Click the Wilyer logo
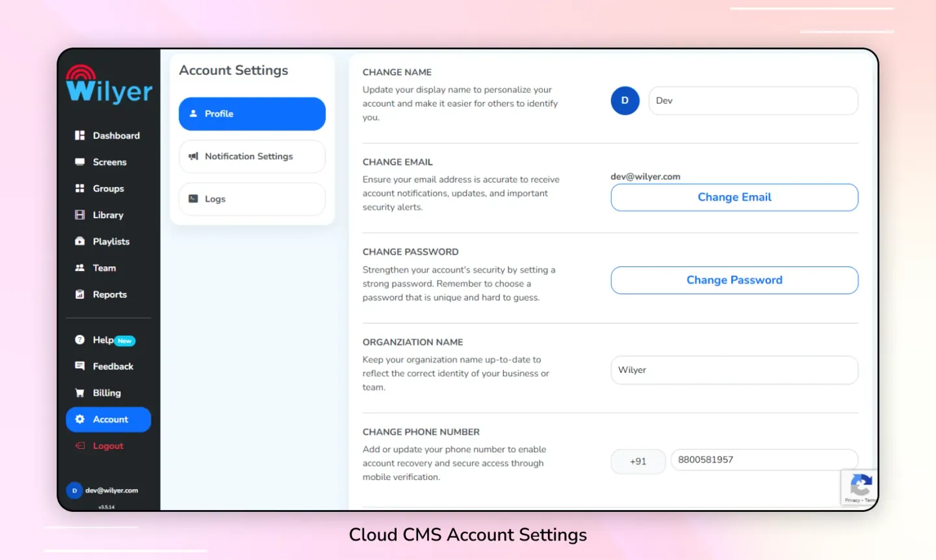This screenshot has height=560, width=936. click(x=109, y=84)
